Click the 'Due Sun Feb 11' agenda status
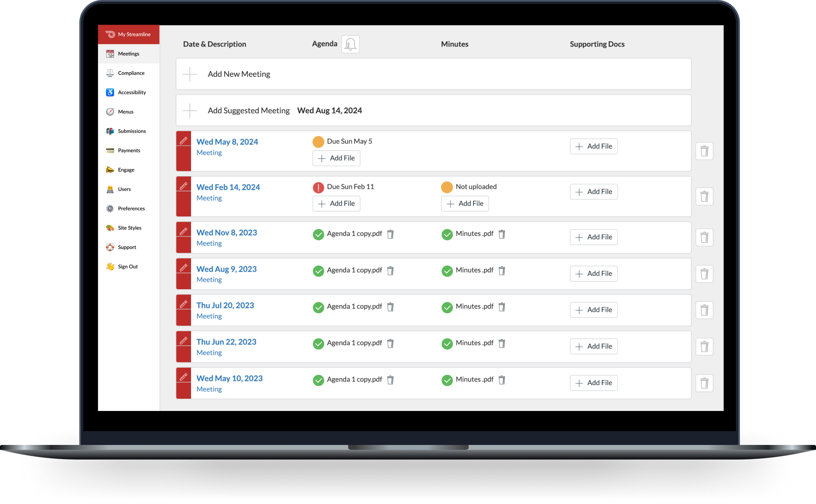The height and width of the screenshot is (504, 816). (351, 187)
